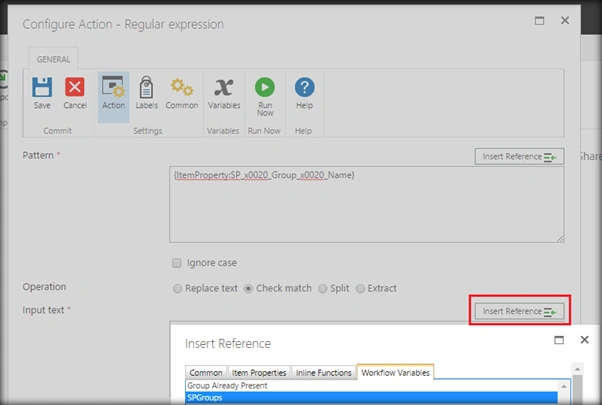Click the green Run Now icon

click(265, 87)
